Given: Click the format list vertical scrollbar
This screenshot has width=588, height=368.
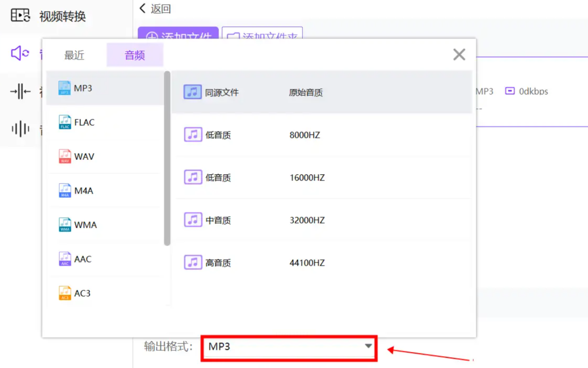Looking at the screenshot, I should coord(167,158).
